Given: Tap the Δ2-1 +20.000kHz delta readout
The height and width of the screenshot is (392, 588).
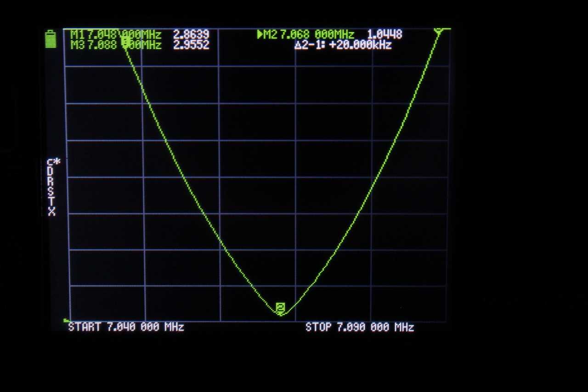Looking at the screenshot, I should click(x=343, y=45).
